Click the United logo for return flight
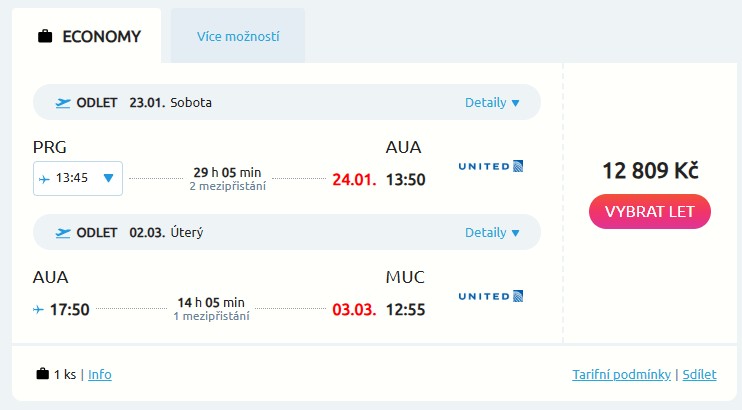The width and height of the screenshot is (742, 410). pos(490,296)
